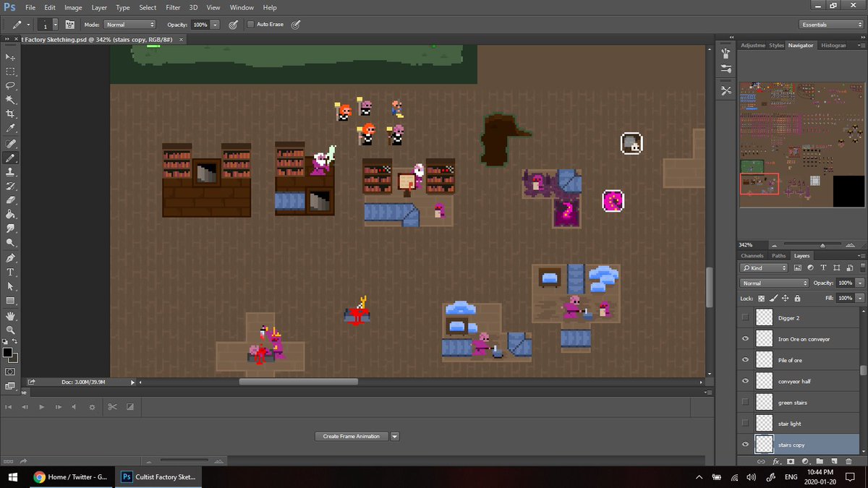Switch to the Paths tab

(x=778, y=255)
